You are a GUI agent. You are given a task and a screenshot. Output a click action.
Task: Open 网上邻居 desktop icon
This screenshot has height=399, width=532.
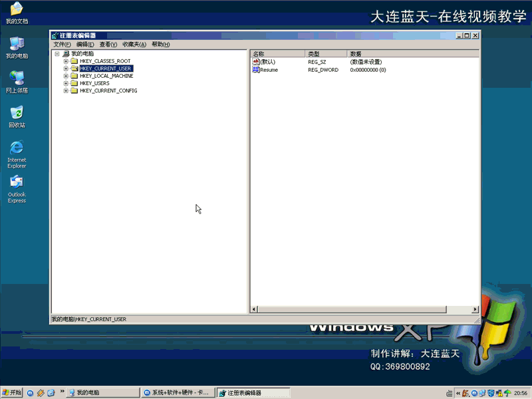click(x=17, y=82)
